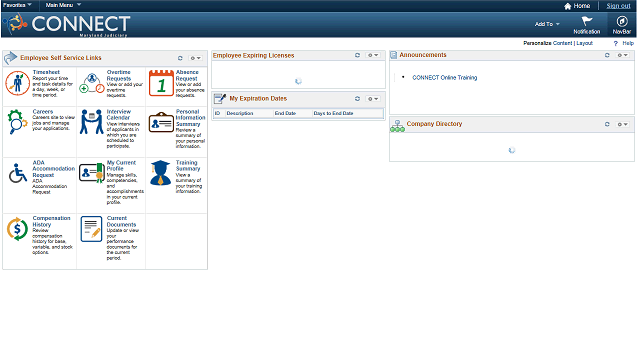The height and width of the screenshot is (360, 640).
Task: Click the Absence Request calendar icon
Action: coord(161,83)
